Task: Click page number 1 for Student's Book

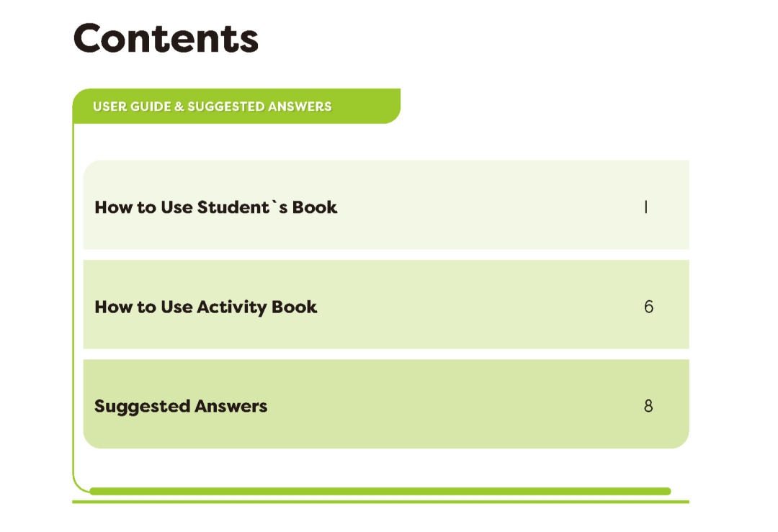Action: click(x=645, y=207)
